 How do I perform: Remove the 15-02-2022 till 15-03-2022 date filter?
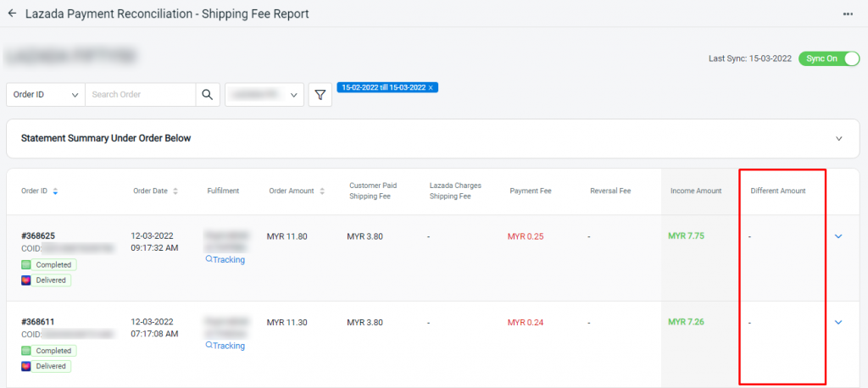[x=431, y=88]
